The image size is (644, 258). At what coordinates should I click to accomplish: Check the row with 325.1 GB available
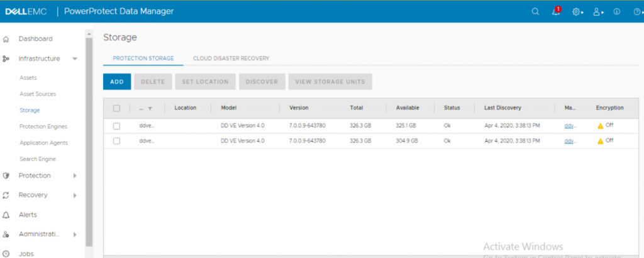point(116,126)
